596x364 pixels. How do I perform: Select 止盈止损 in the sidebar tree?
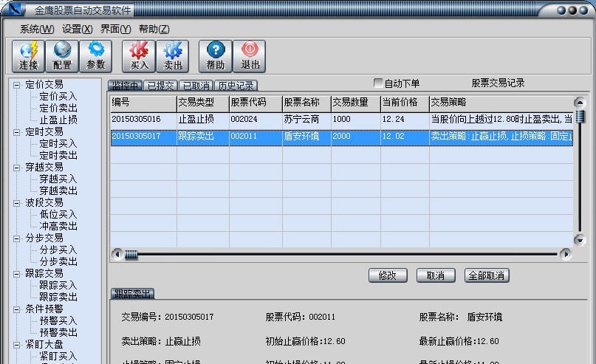click(58, 120)
